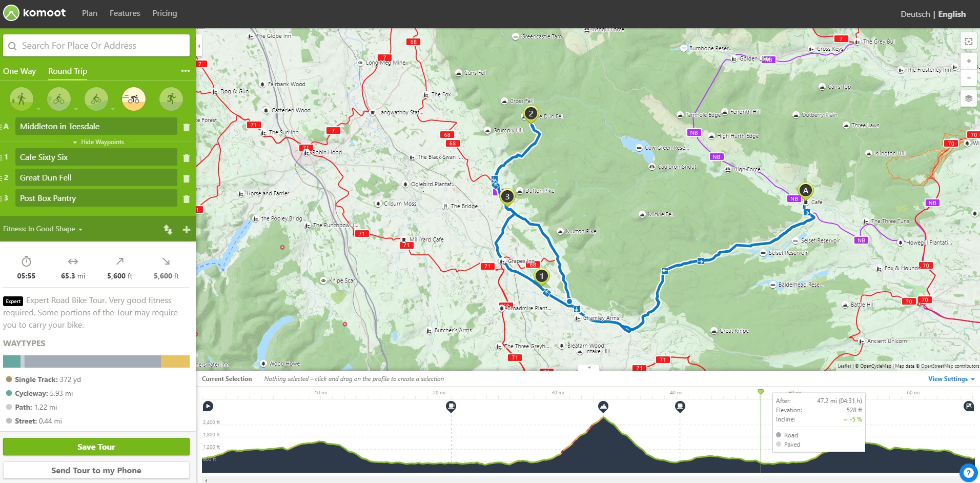Screen dimensions: 980x483
Task: Delete the Cafe Sixty Six waypoint
Action: point(186,158)
